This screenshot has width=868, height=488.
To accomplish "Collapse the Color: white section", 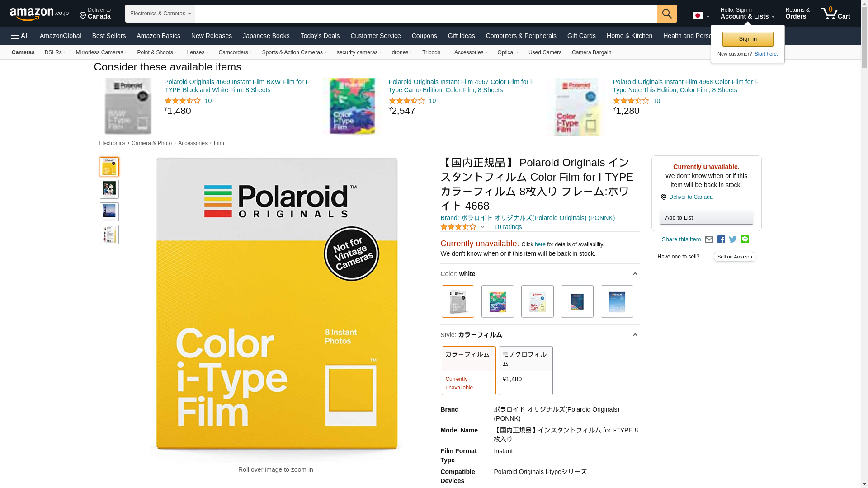I will [x=635, y=274].
